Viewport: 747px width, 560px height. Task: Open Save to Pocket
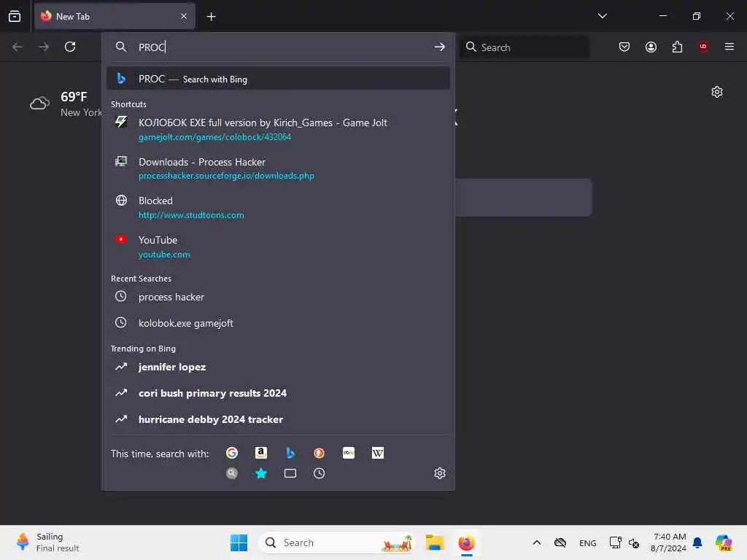pyautogui.click(x=624, y=47)
